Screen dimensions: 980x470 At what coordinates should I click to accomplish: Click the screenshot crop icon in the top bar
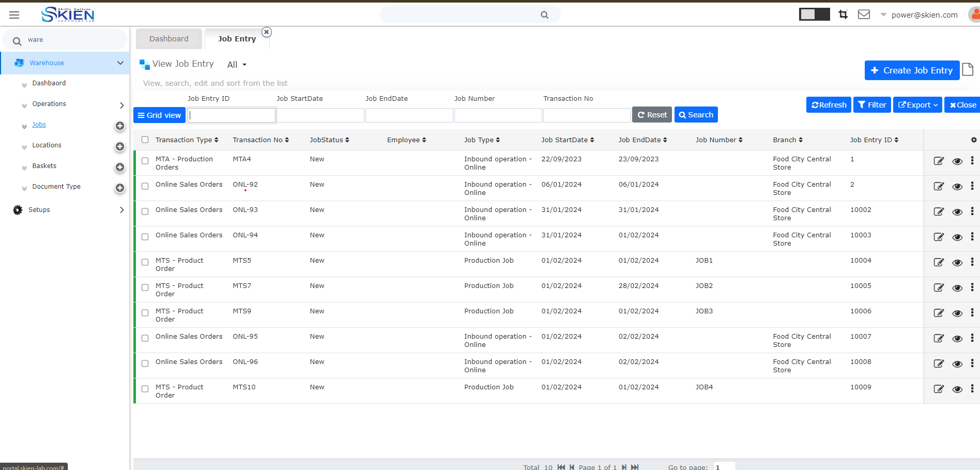tap(843, 14)
